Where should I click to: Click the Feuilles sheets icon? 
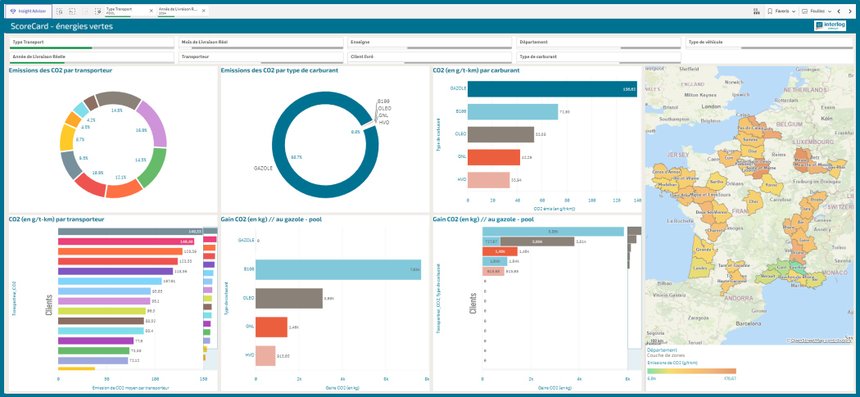coord(805,11)
